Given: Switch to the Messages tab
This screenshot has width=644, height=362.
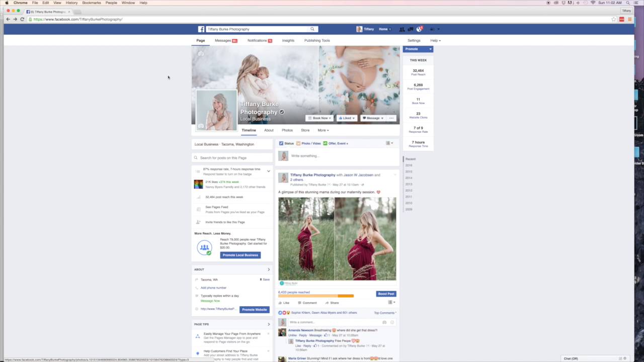Looking at the screenshot, I should 226,40.
